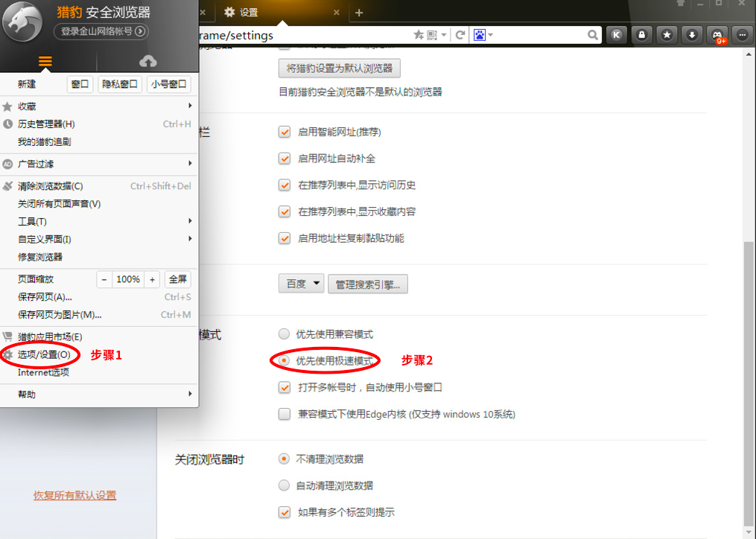Close the 设置 tab
The height and width of the screenshot is (539, 756).
(x=337, y=13)
